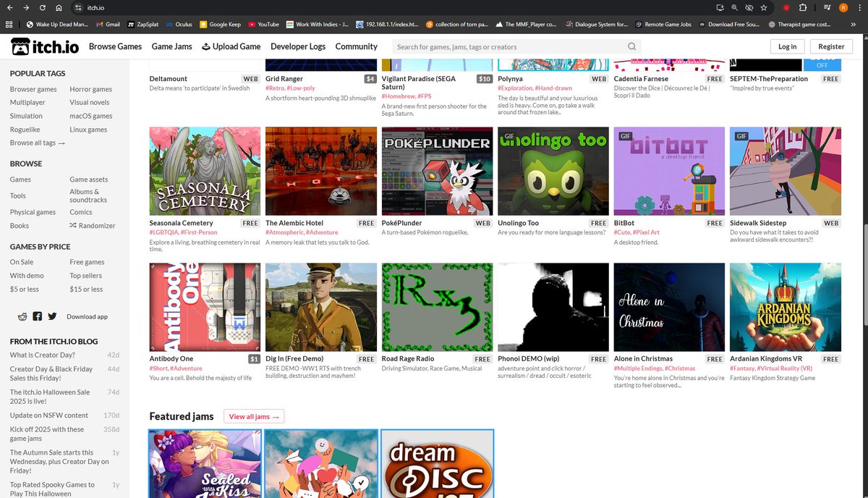Open the Community section
868x498 pixels.
pyautogui.click(x=357, y=46)
